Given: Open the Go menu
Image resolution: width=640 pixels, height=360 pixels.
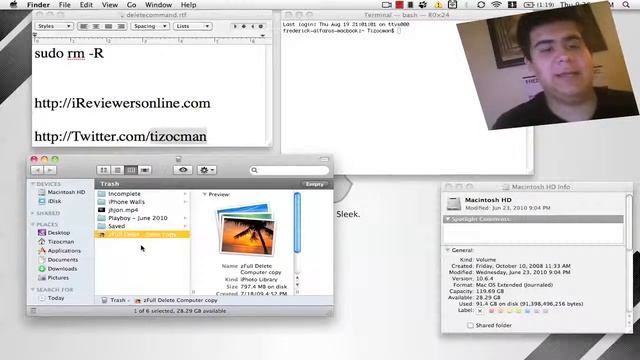Looking at the screenshot, I should pos(131,5).
